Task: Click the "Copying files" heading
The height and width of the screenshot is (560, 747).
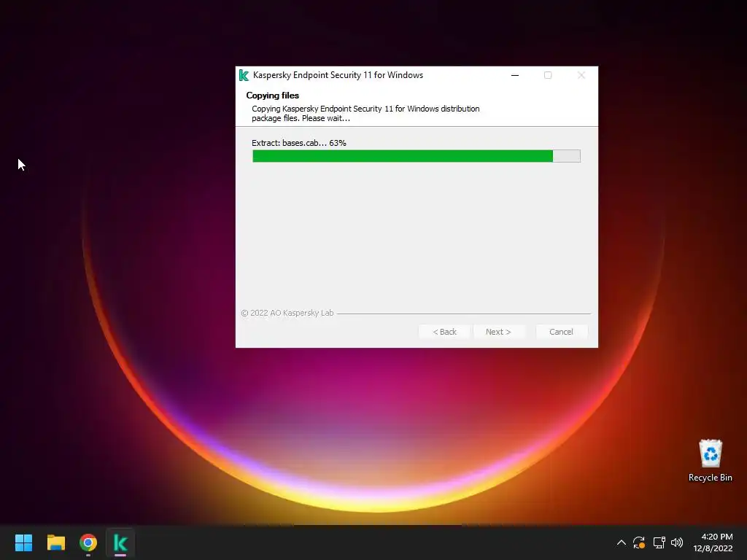Action: click(x=273, y=96)
